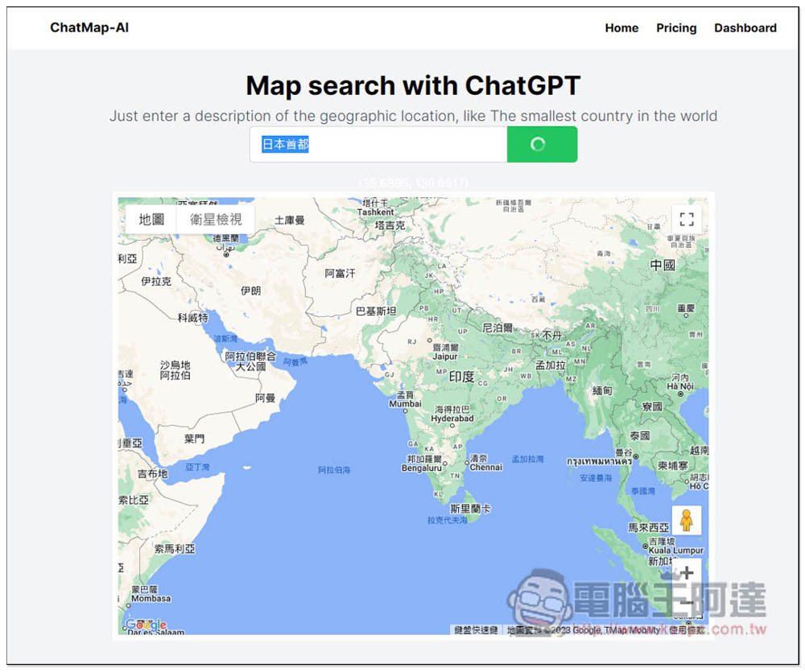Click the 伊朗 label on the map
This screenshot has width=805, height=672.
click(251, 291)
